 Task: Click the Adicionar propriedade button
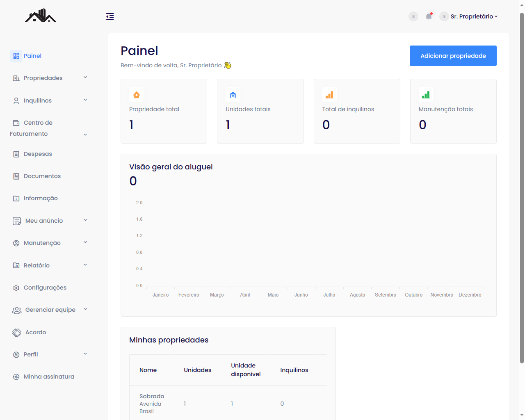[x=453, y=56]
